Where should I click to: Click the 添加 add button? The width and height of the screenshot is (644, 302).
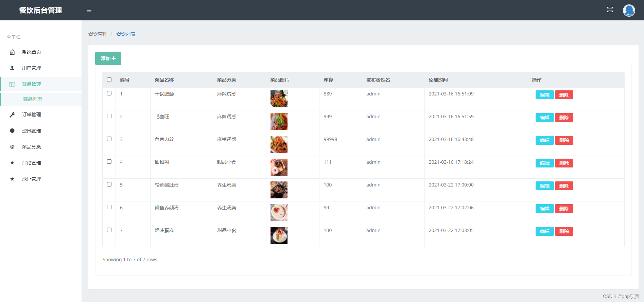point(108,58)
